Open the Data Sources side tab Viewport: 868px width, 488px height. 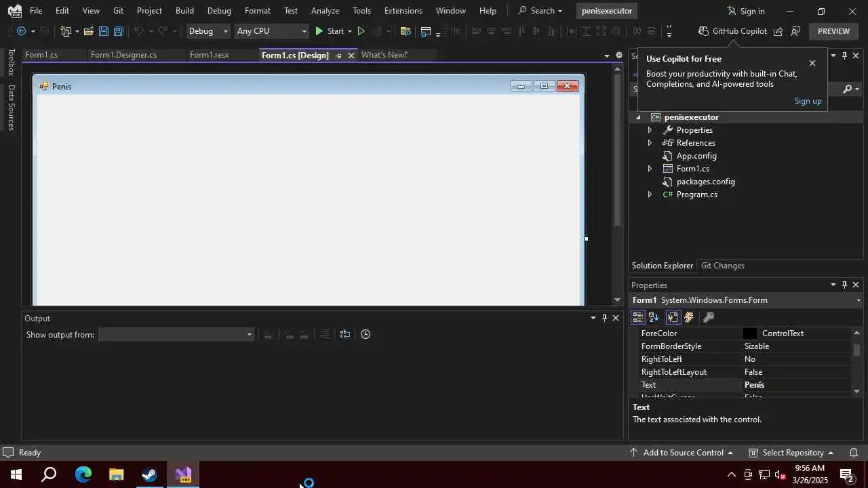coord(11,107)
